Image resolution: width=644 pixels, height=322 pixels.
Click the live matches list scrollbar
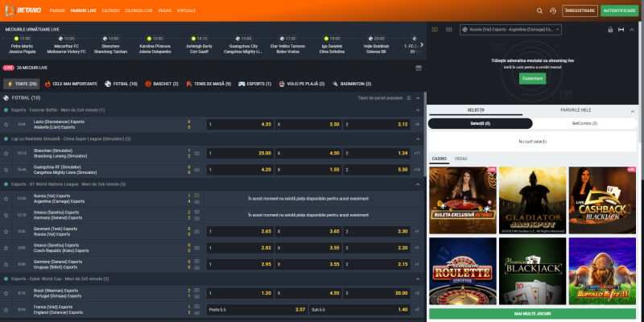[425, 135]
